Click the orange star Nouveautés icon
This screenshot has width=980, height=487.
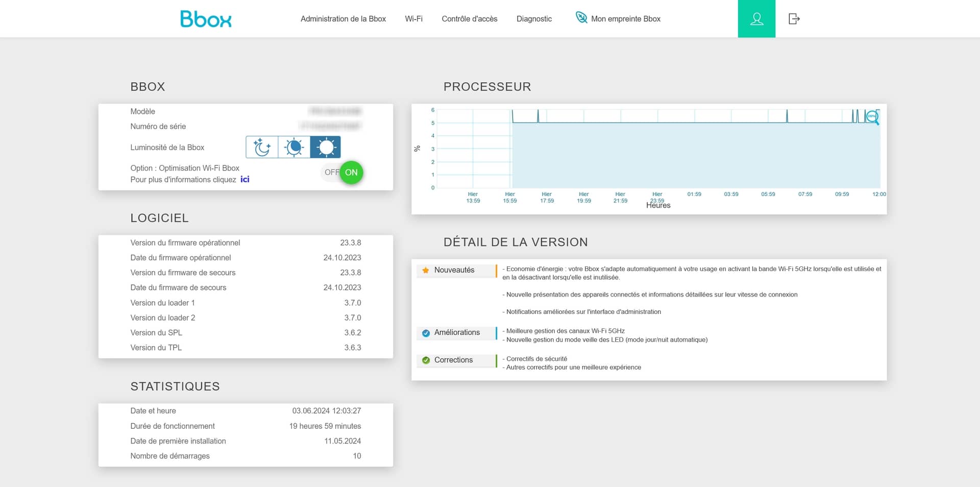(426, 270)
